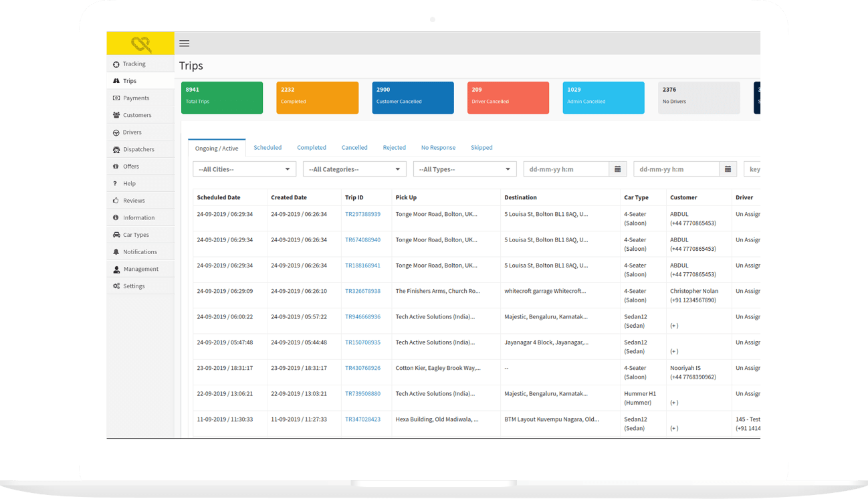Open the All Types dropdown
868x499 pixels.
tap(465, 169)
